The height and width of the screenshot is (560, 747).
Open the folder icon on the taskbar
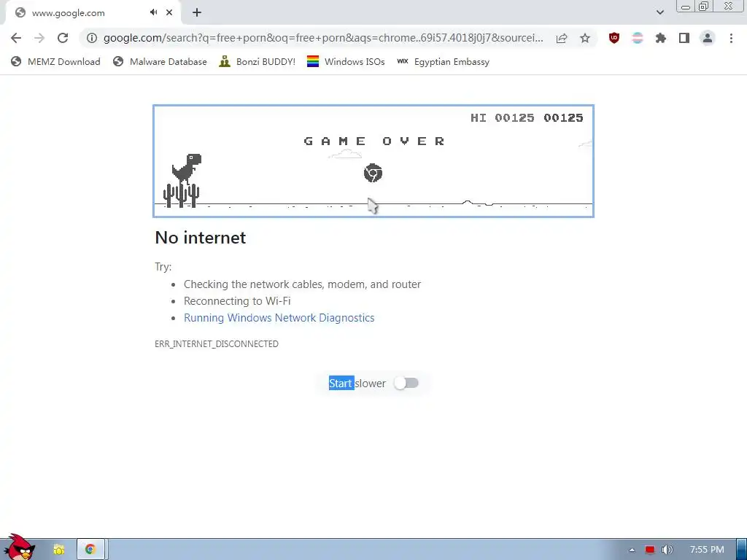click(58, 550)
